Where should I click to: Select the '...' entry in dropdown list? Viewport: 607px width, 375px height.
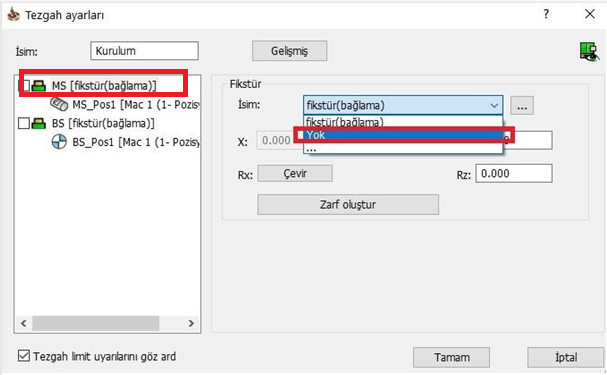(403, 148)
